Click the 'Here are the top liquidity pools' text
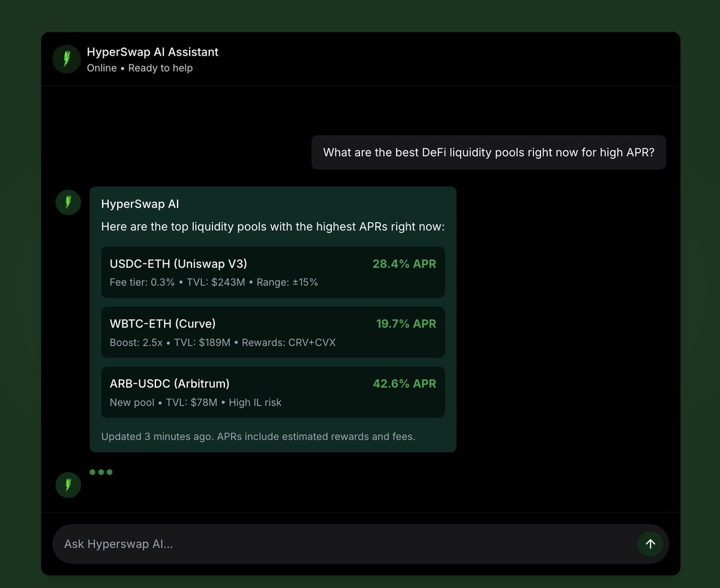This screenshot has width=720, height=588. [x=272, y=227]
